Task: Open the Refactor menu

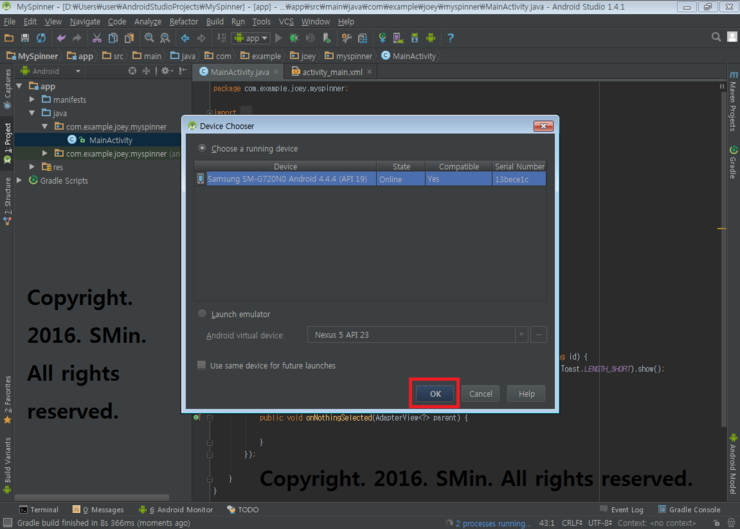Action: [184, 22]
